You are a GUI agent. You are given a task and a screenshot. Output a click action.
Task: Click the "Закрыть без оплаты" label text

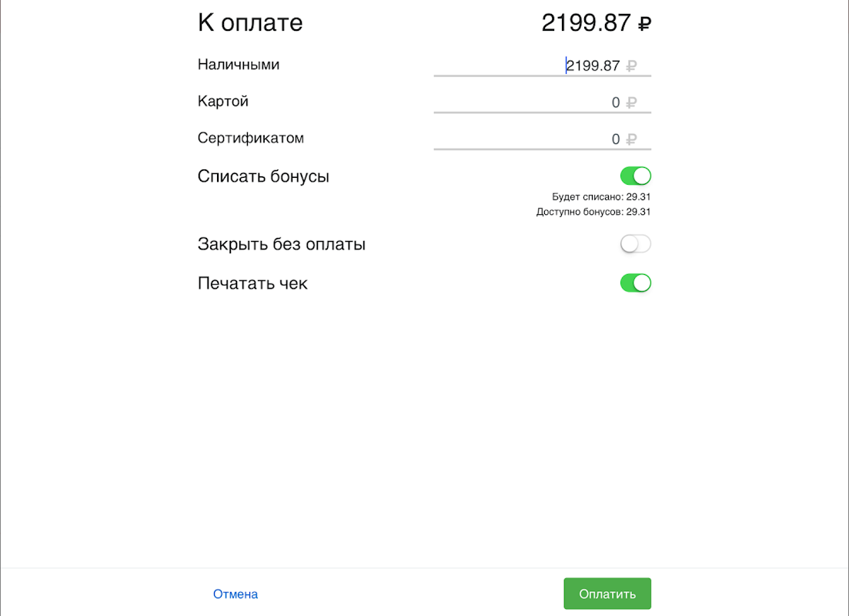click(282, 245)
